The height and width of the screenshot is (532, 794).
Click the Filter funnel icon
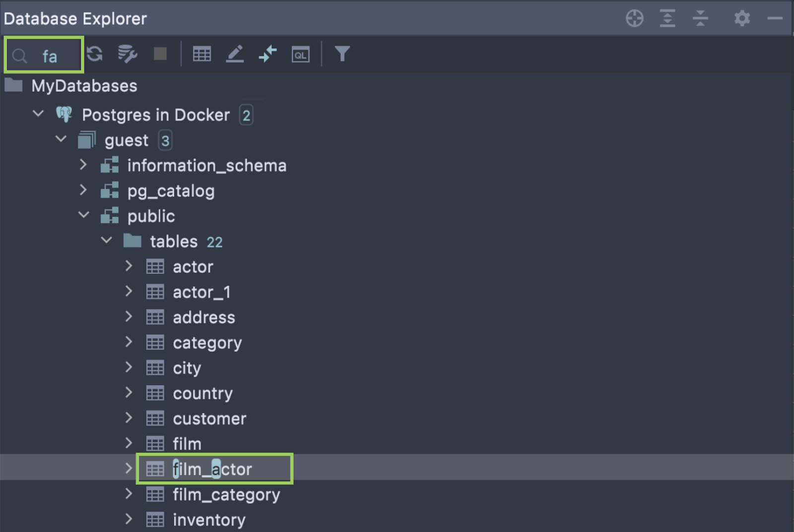click(342, 54)
